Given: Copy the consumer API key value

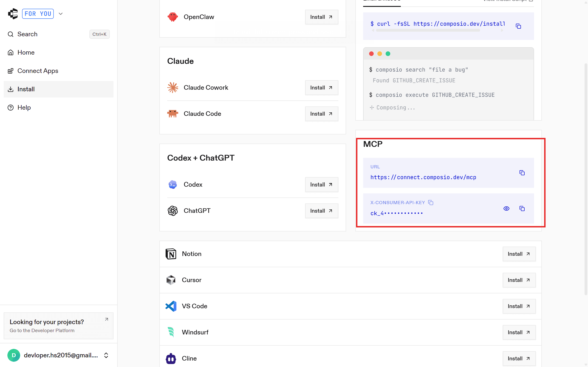Looking at the screenshot, I should click(522, 209).
